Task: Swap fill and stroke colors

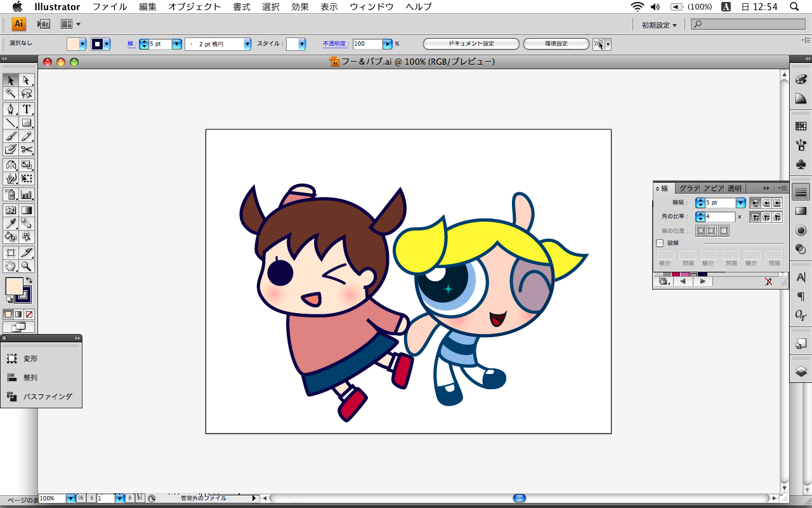Action: click(x=29, y=280)
